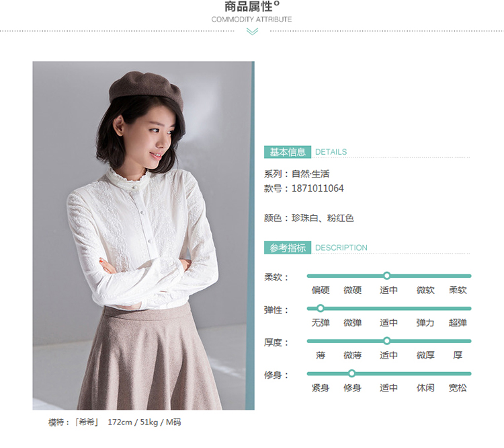Open the model product photo

143,235
